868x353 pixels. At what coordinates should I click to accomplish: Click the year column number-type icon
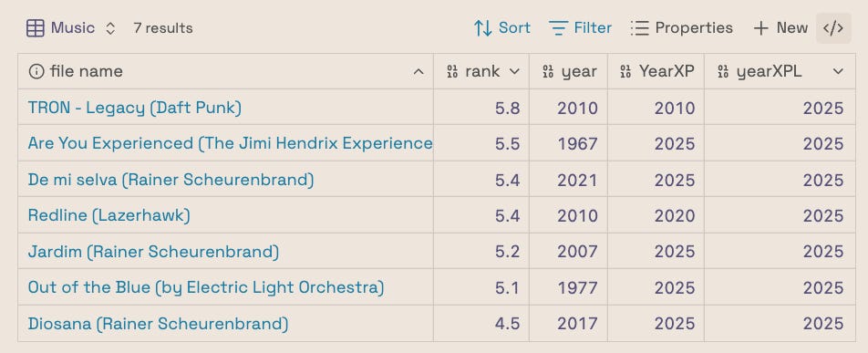[x=548, y=71]
